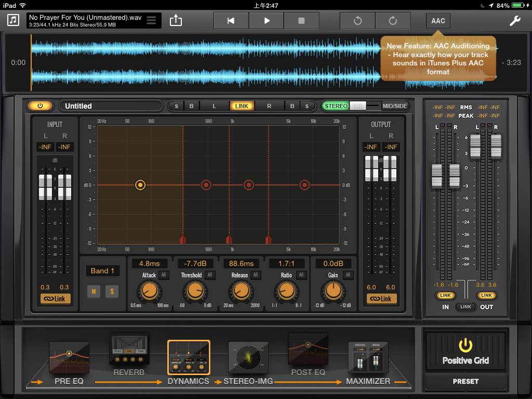Enable AAC auditioning mode
532x399 pixels.
[438, 21]
